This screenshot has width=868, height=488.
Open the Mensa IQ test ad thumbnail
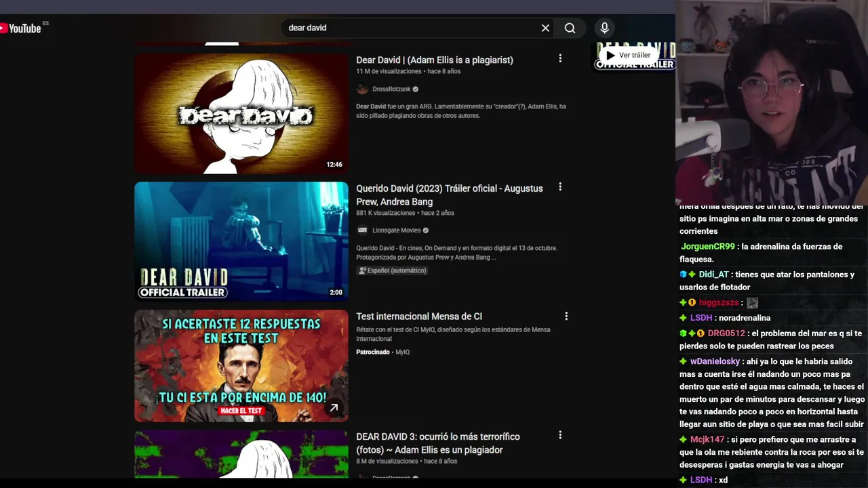point(241,366)
